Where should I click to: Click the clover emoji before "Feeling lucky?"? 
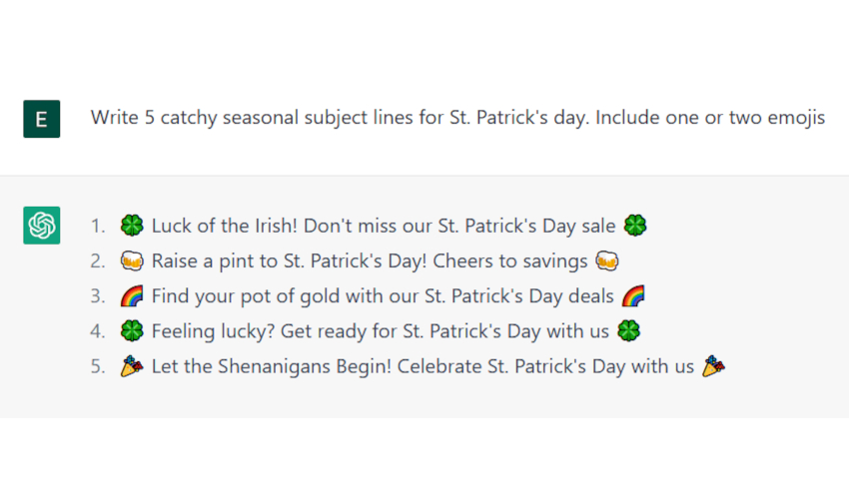[132, 331]
